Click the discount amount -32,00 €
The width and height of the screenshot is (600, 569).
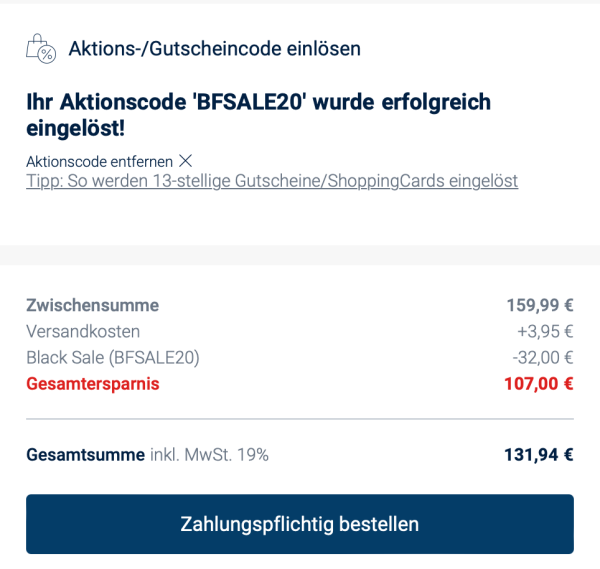[x=541, y=357]
